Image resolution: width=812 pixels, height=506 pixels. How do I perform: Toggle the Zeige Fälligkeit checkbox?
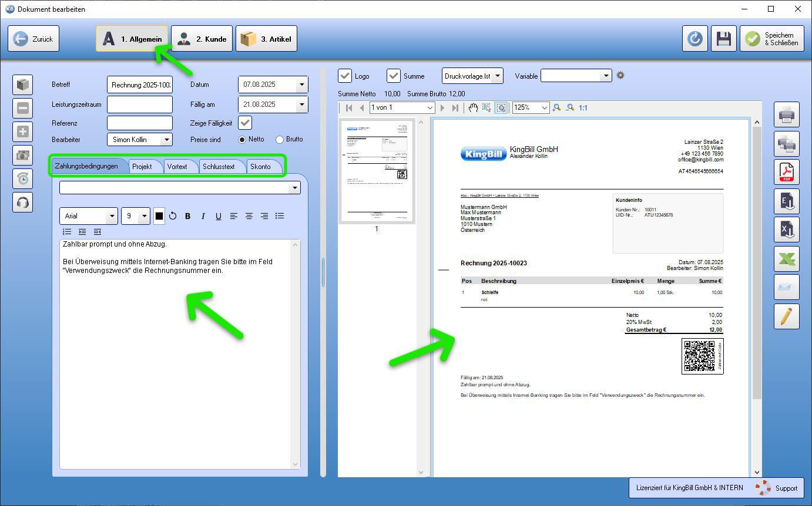pos(245,123)
